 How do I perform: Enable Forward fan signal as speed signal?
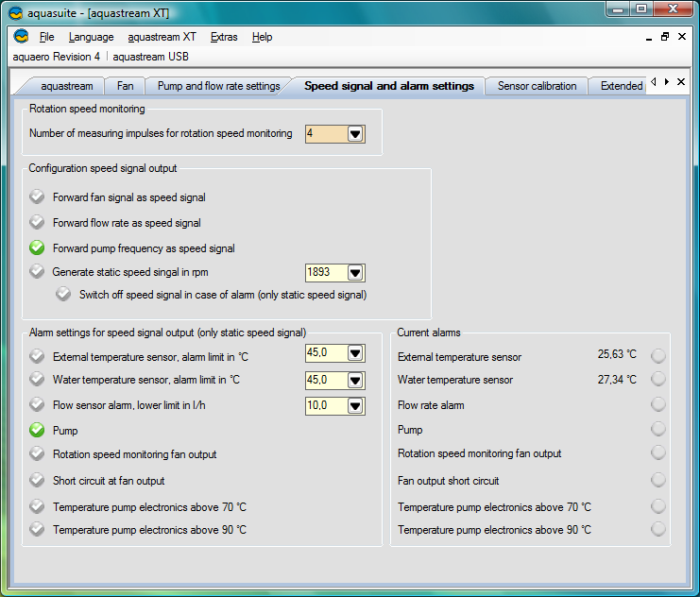(37, 196)
